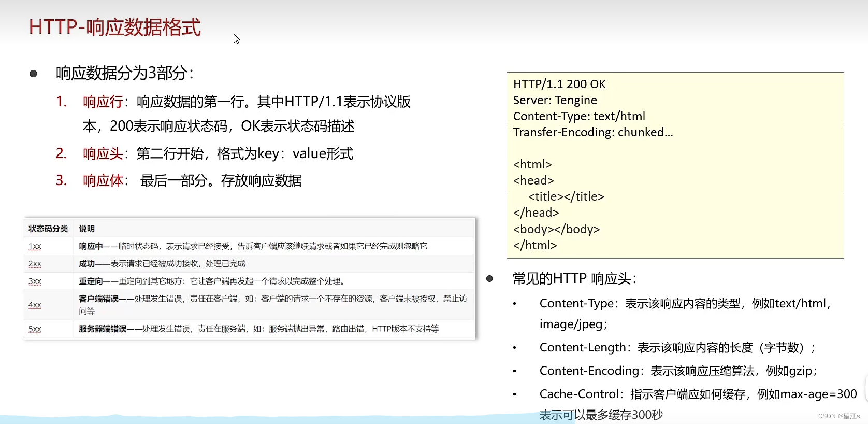Image resolution: width=868 pixels, height=424 pixels.
Task: Click the numbered marker '3.'
Action: (62, 180)
